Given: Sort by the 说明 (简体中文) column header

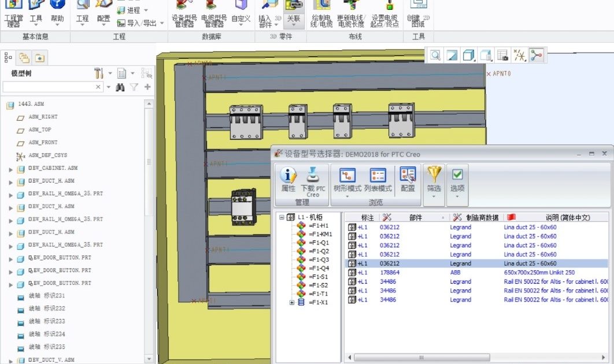Looking at the screenshot, I should (x=556, y=218).
